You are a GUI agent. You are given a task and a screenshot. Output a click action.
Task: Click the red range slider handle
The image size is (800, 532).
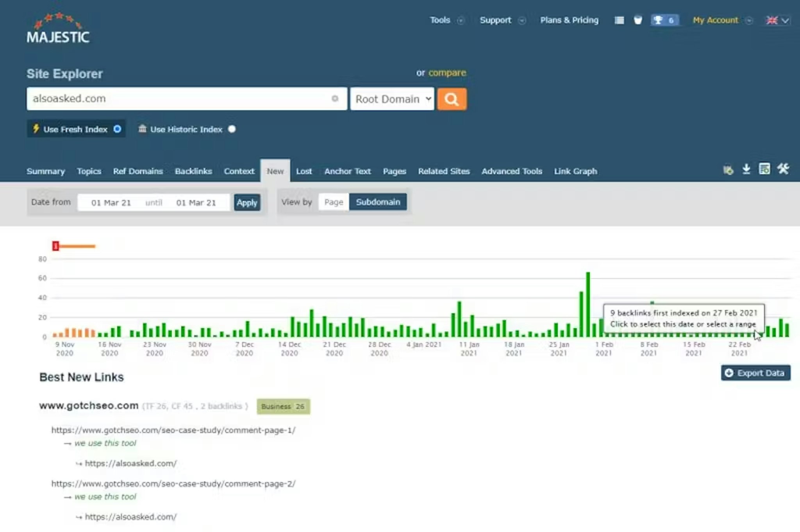(x=55, y=246)
